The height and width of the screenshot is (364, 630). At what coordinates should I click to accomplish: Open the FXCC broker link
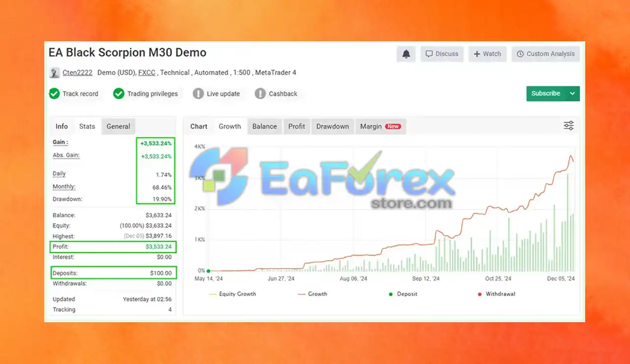147,73
